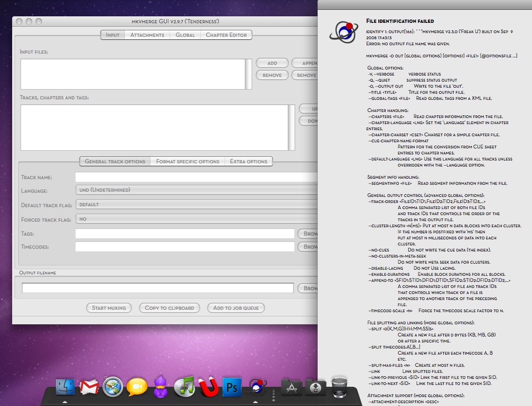The height and width of the screenshot is (406, 532).
Task: Move track up with Up button
Action: (x=308, y=109)
